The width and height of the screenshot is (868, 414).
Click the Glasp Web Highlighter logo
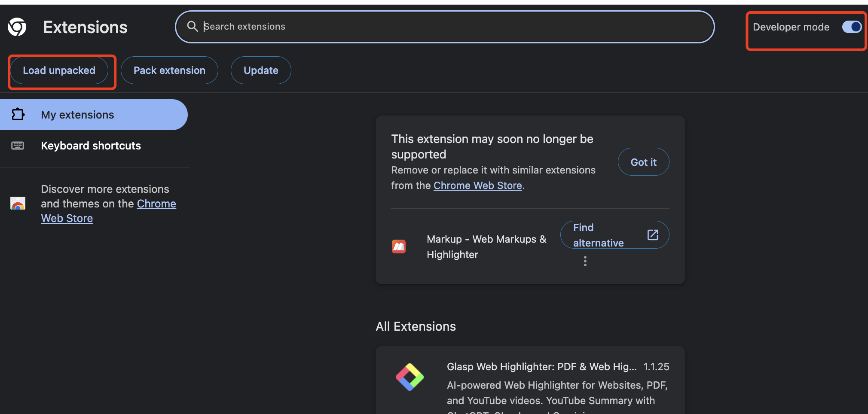coord(410,377)
